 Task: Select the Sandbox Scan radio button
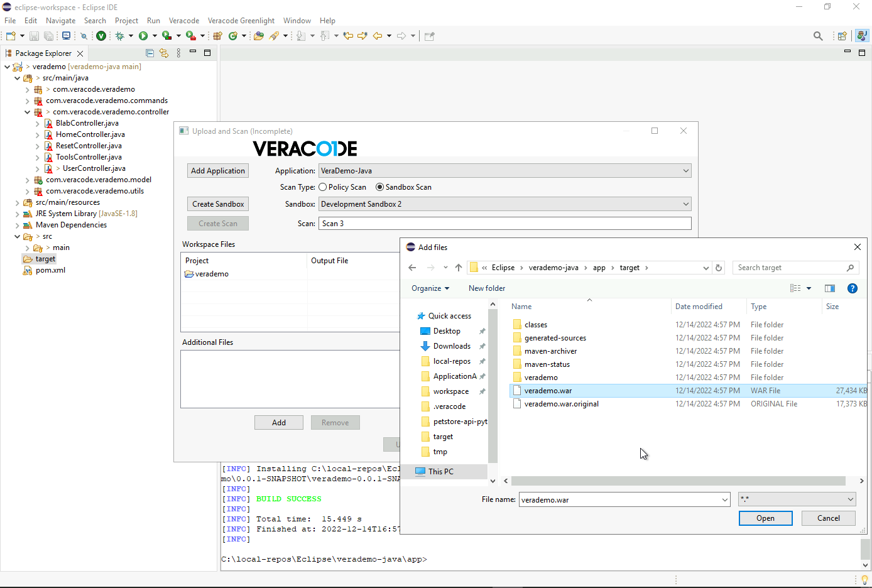pos(379,187)
